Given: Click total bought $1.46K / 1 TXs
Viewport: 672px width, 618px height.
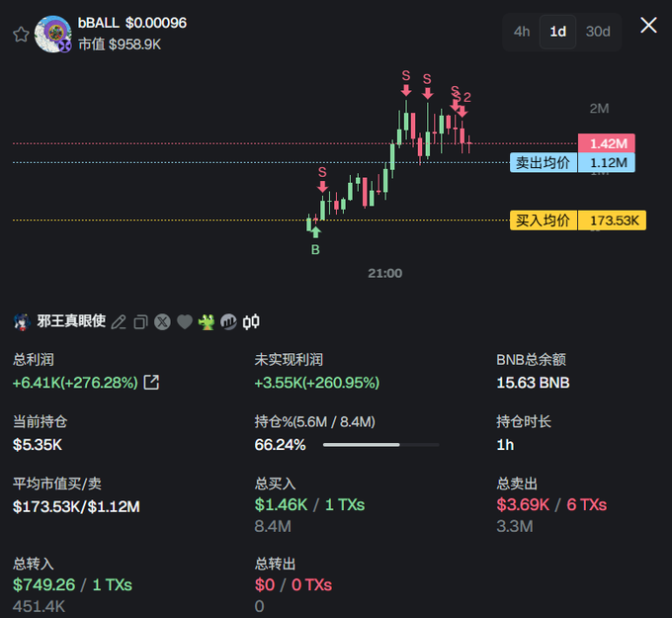Looking at the screenshot, I should click(309, 504).
